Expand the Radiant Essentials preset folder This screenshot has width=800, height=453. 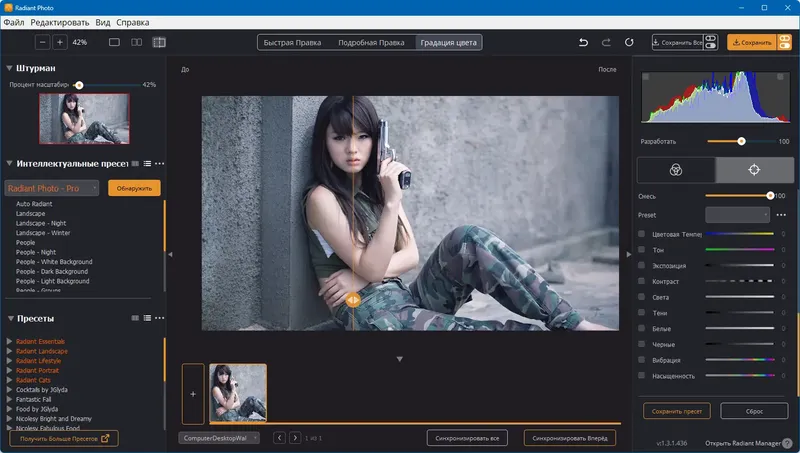coord(10,341)
